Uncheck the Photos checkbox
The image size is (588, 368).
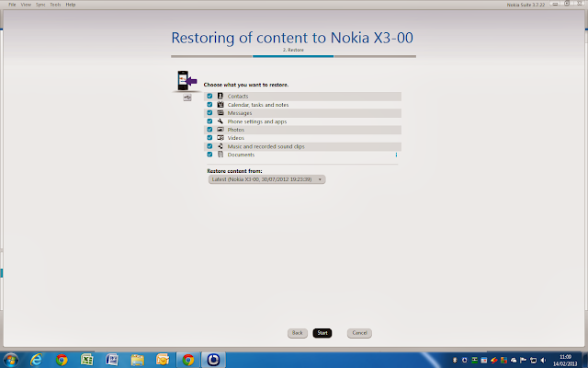point(209,129)
